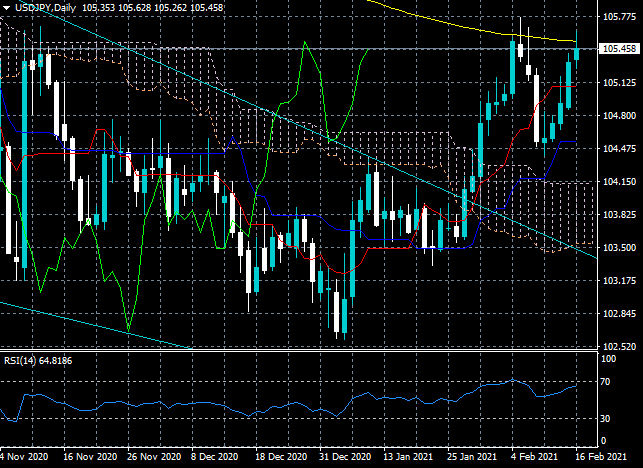
Task: Click the RSI(14) 64.8186 indicator label
Action: click(x=38, y=361)
